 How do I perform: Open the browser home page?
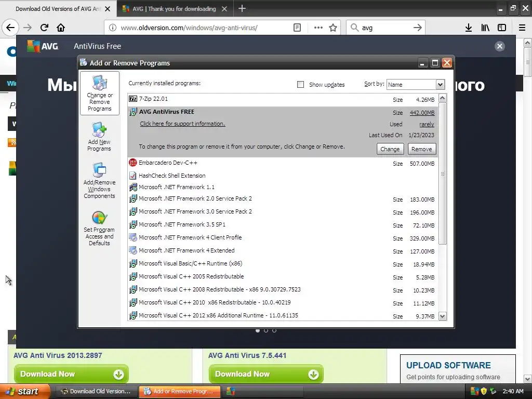(x=61, y=28)
